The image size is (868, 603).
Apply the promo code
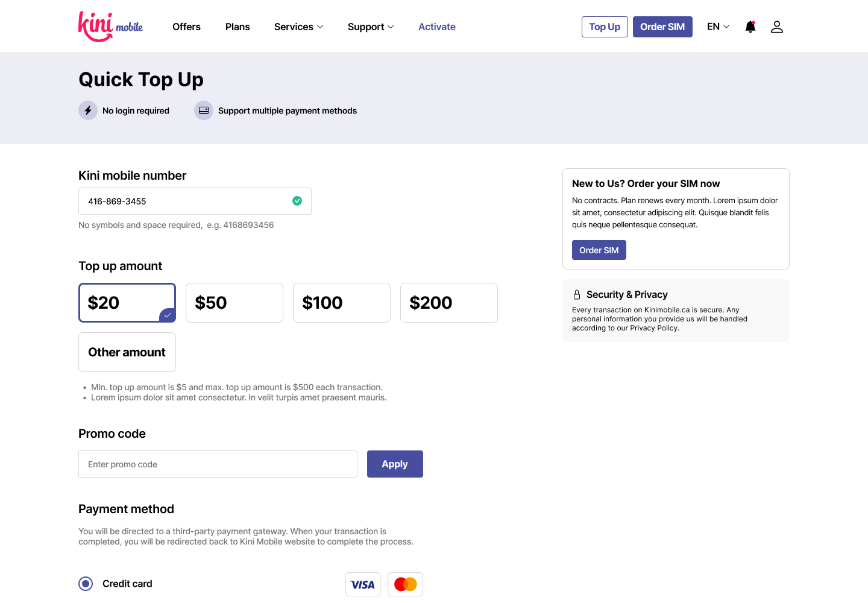[x=395, y=464]
